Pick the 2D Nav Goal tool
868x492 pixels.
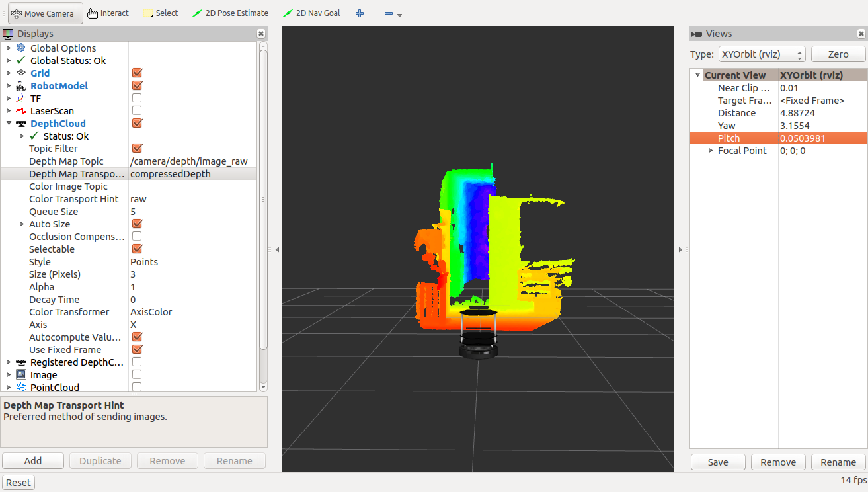(x=311, y=13)
